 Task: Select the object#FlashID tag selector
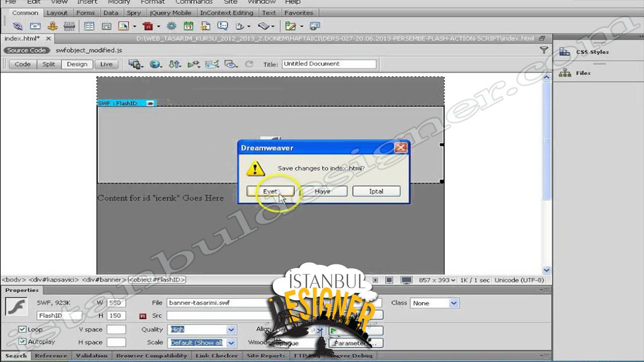(157, 280)
